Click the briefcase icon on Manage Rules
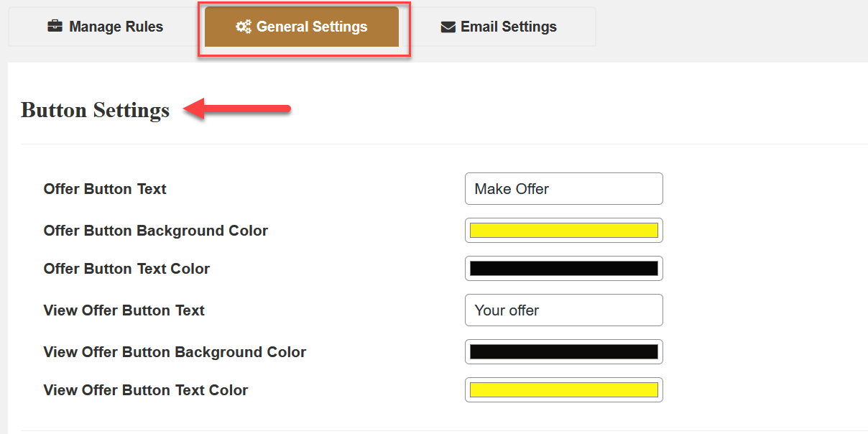868x434 pixels. [55, 27]
